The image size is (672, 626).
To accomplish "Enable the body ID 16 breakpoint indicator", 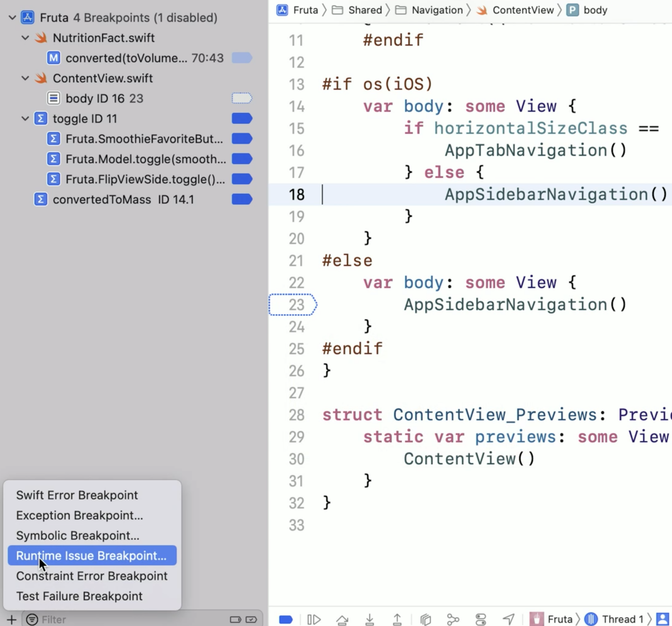I will (x=242, y=98).
